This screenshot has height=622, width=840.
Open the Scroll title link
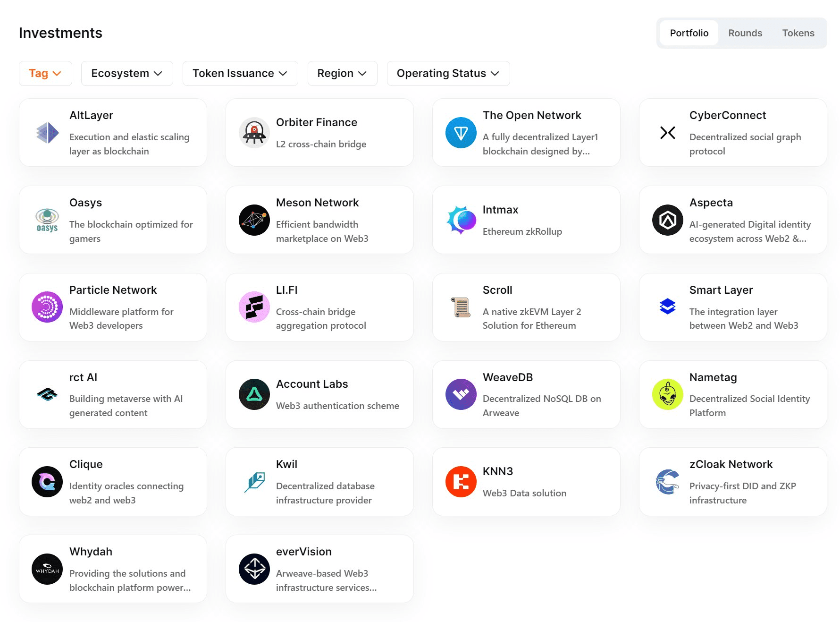click(497, 290)
